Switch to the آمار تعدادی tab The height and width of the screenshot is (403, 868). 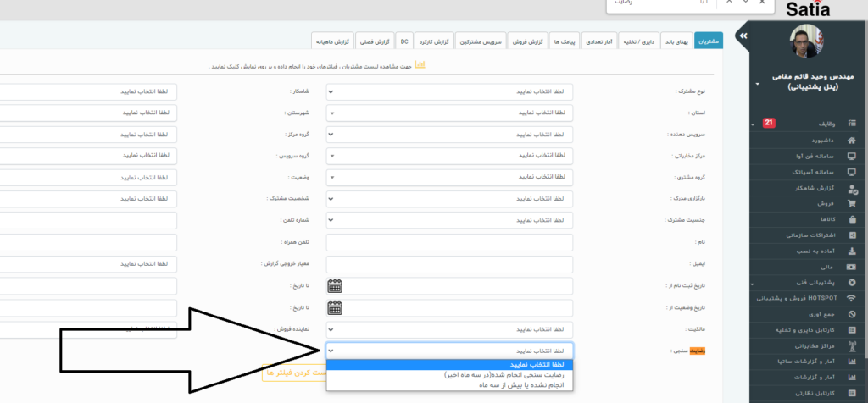(601, 41)
